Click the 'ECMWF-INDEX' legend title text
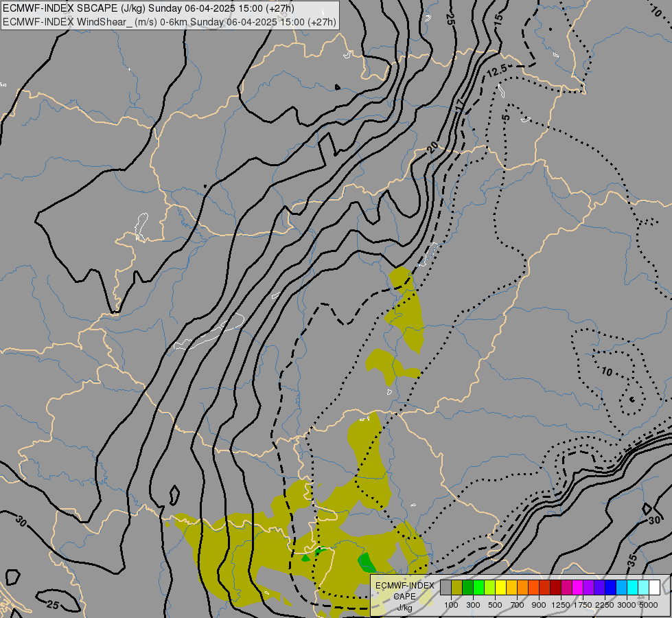672x618 pixels. pos(404,586)
